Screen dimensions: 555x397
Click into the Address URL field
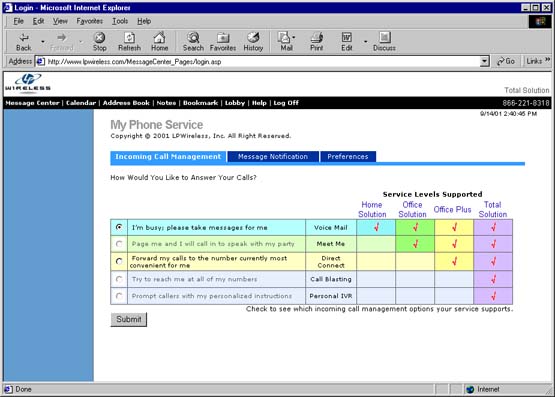tap(262, 62)
